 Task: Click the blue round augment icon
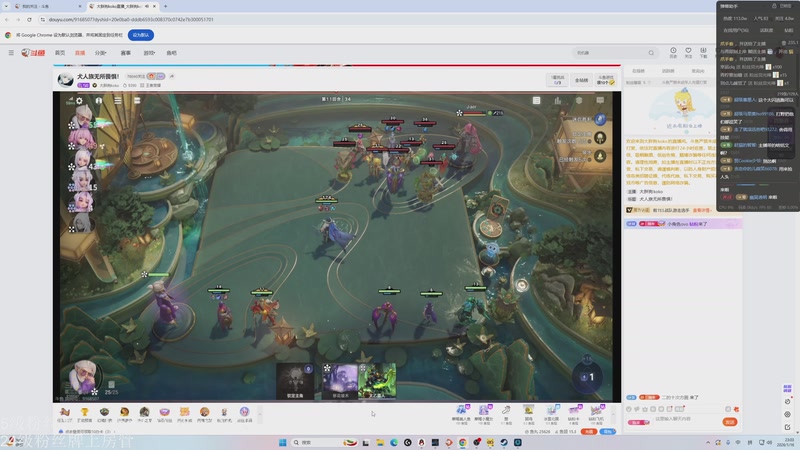click(601, 119)
